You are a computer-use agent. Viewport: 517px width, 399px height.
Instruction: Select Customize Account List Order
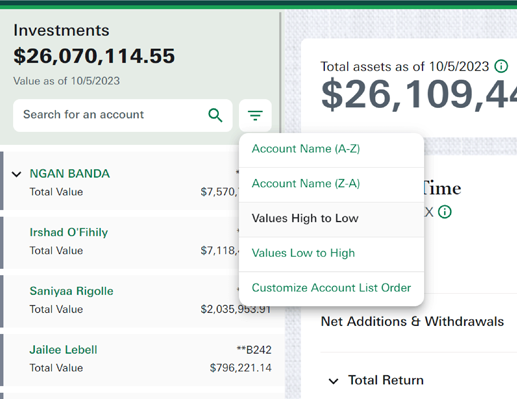[332, 288]
